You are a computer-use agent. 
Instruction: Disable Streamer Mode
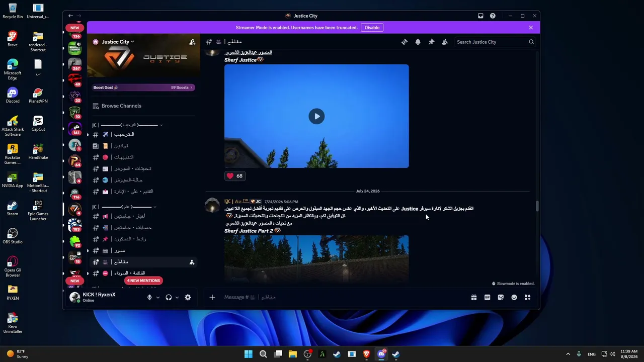372,28
